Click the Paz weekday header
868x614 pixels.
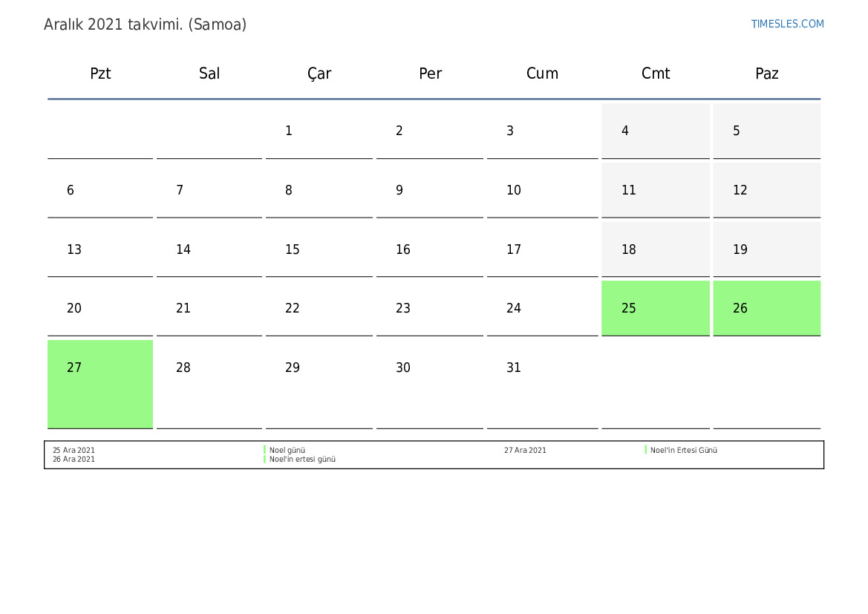[x=766, y=74]
